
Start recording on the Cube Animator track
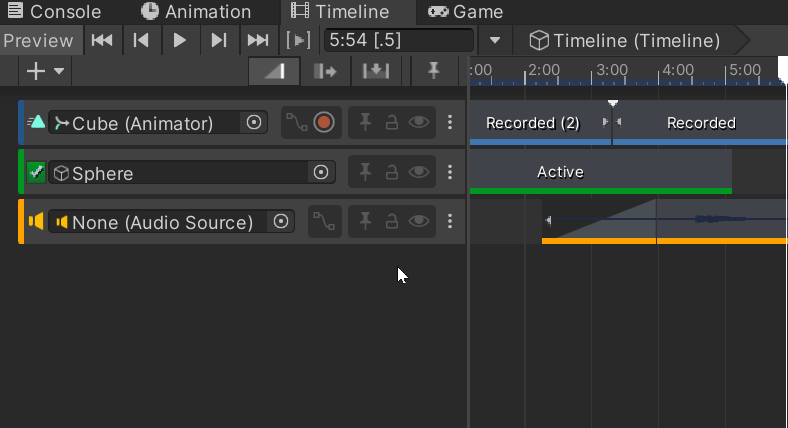[x=324, y=123]
